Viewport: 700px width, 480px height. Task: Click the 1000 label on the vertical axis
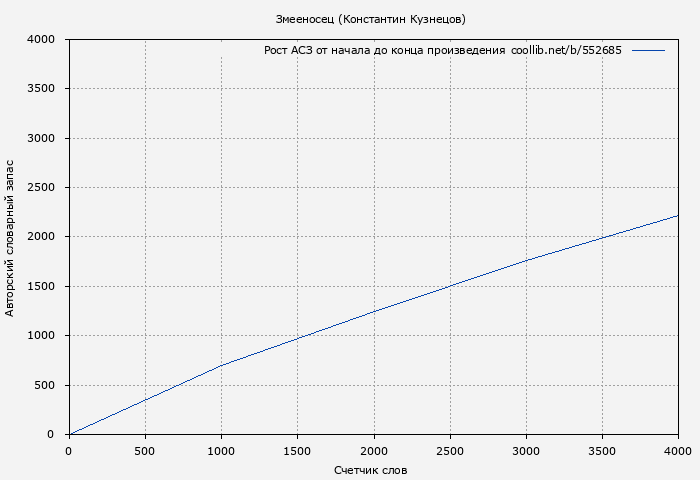[x=41, y=336]
